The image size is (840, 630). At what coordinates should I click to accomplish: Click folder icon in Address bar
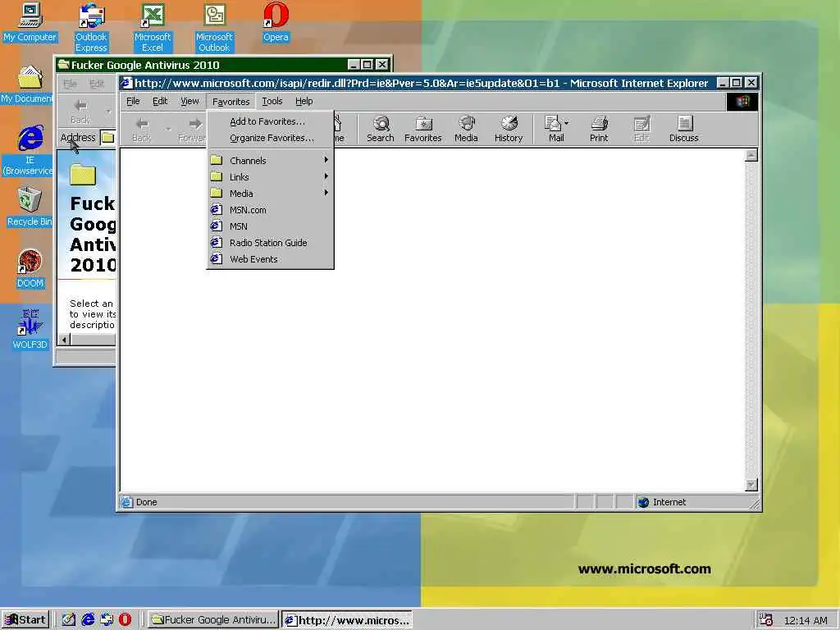[x=107, y=138]
